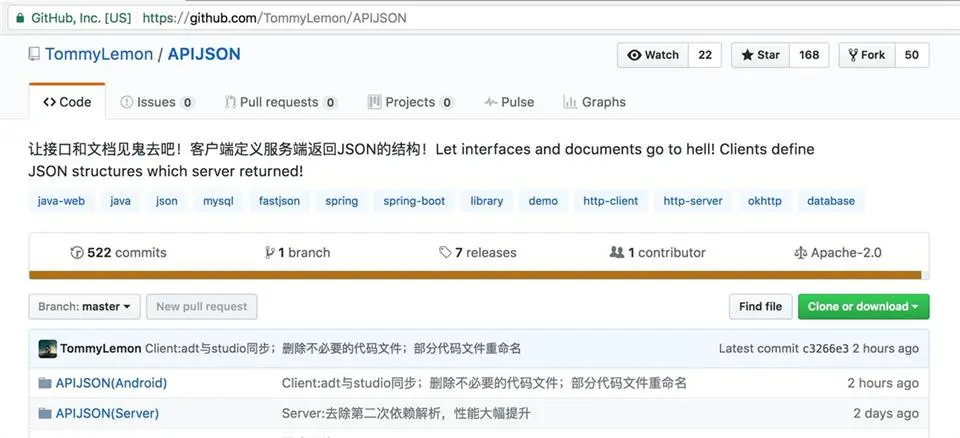
Task: Open the TommyLemon owner link
Action: coord(99,54)
